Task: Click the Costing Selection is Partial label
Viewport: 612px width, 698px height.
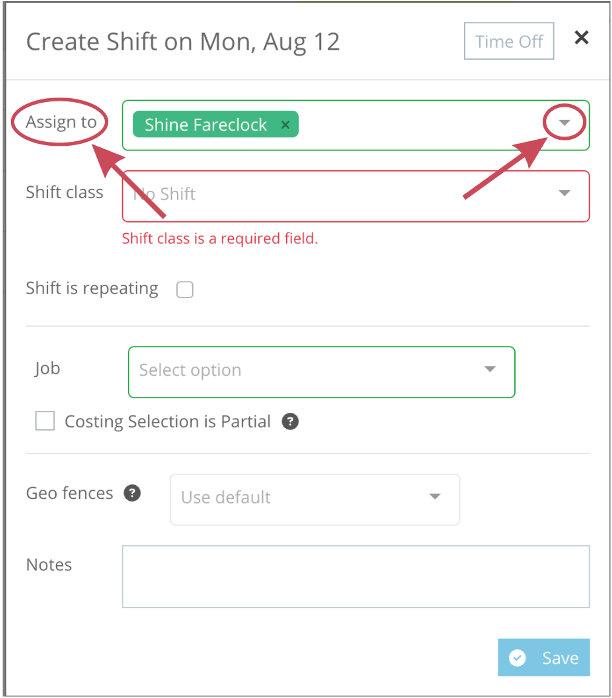Action: (167, 422)
